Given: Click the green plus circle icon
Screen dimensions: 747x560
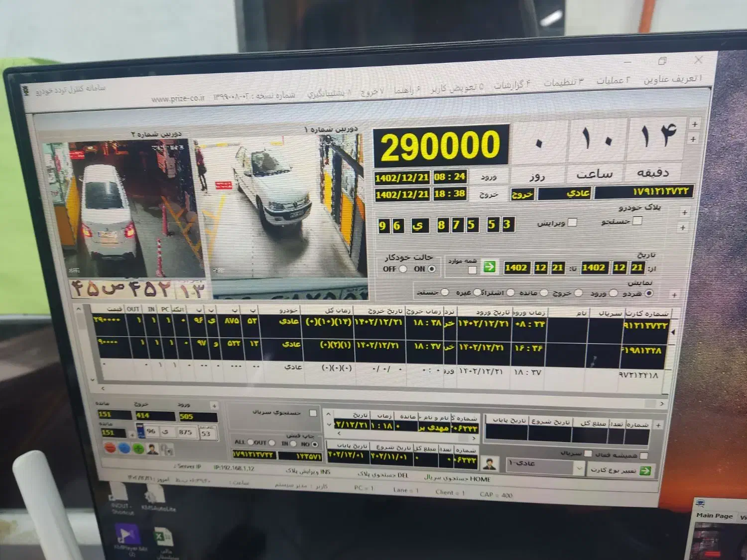Looking at the screenshot, I should click(x=138, y=448).
